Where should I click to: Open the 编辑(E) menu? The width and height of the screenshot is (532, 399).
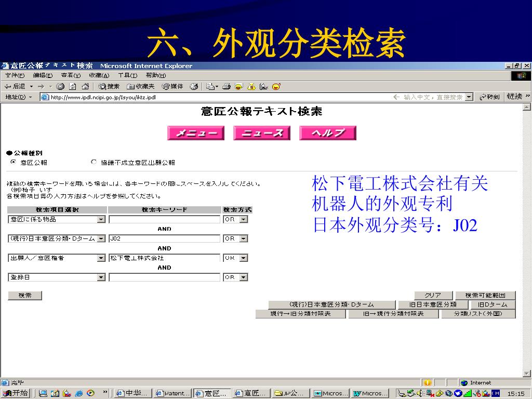43,75
